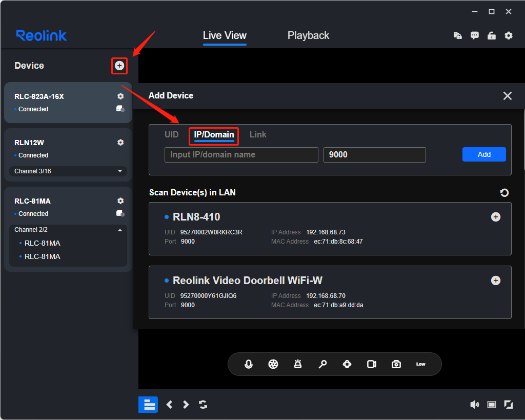Click the Reolink Video Doorbell WiFi-W title
The height and width of the screenshot is (420, 525).
point(248,281)
